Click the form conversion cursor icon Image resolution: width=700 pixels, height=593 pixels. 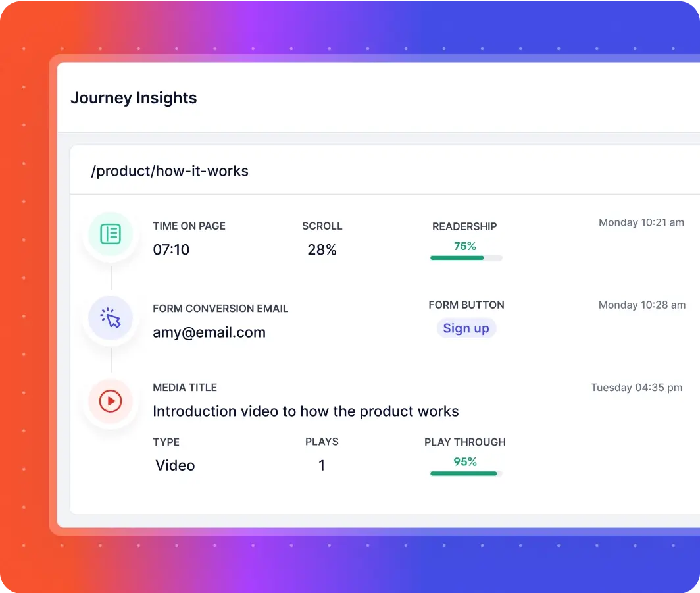point(111,318)
